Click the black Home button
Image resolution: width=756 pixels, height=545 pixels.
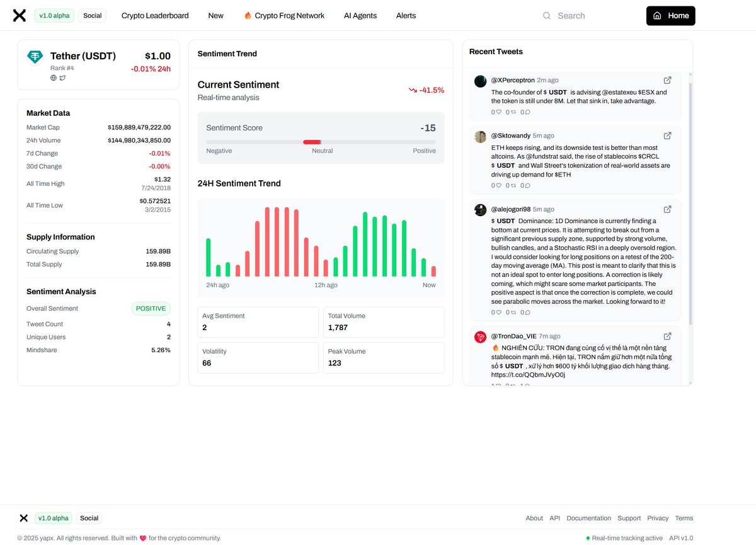(670, 16)
